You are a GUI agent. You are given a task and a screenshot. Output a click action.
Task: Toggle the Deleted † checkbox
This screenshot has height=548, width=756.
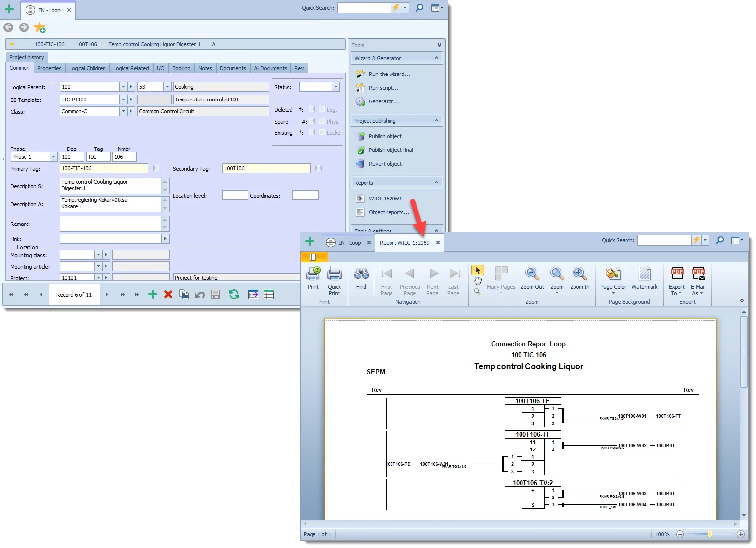point(312,109)
